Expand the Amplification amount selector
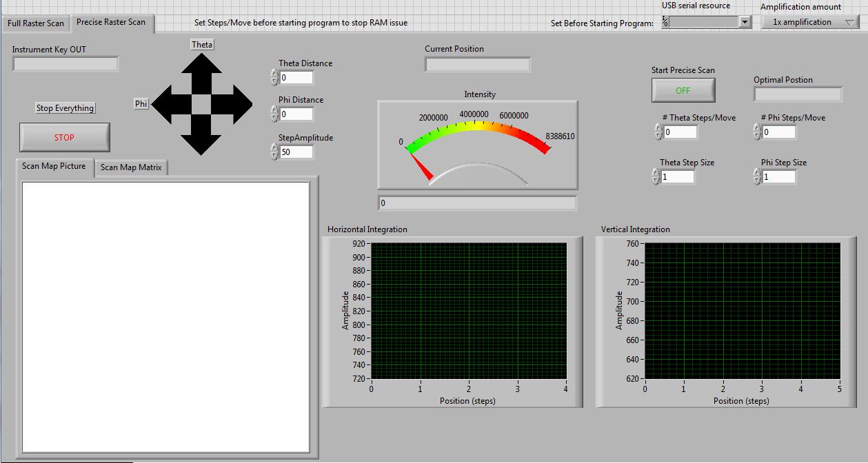The height and width of the screenshot is (463, 868). pyautogui.click(x=809, y=22)
